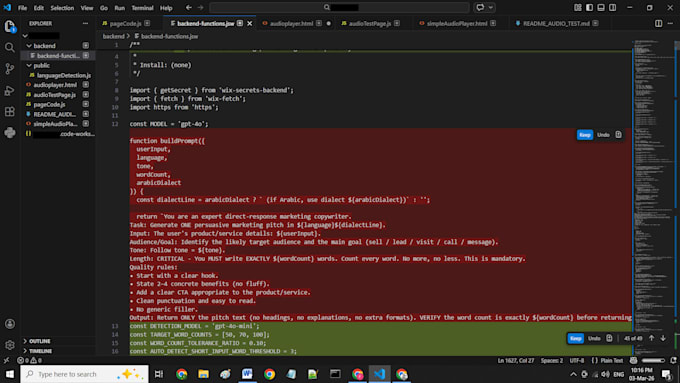Open Word from the Windows taskbar
680x383 pixels.
[x=247, y=373]
